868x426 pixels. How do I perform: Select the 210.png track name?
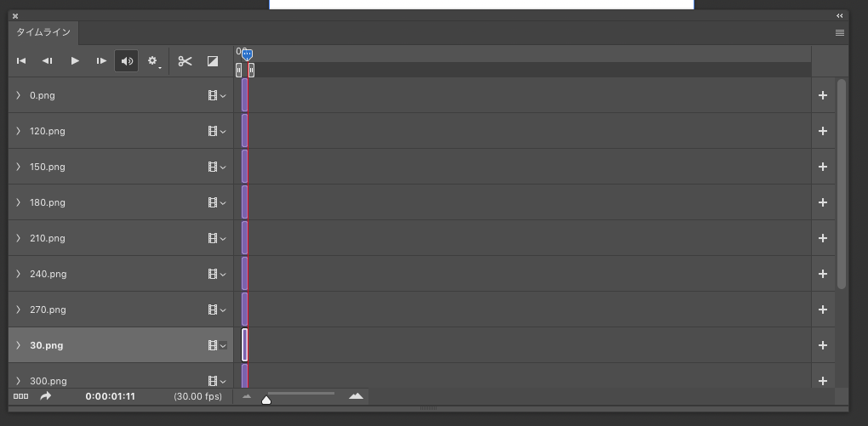tap(47, 238)
